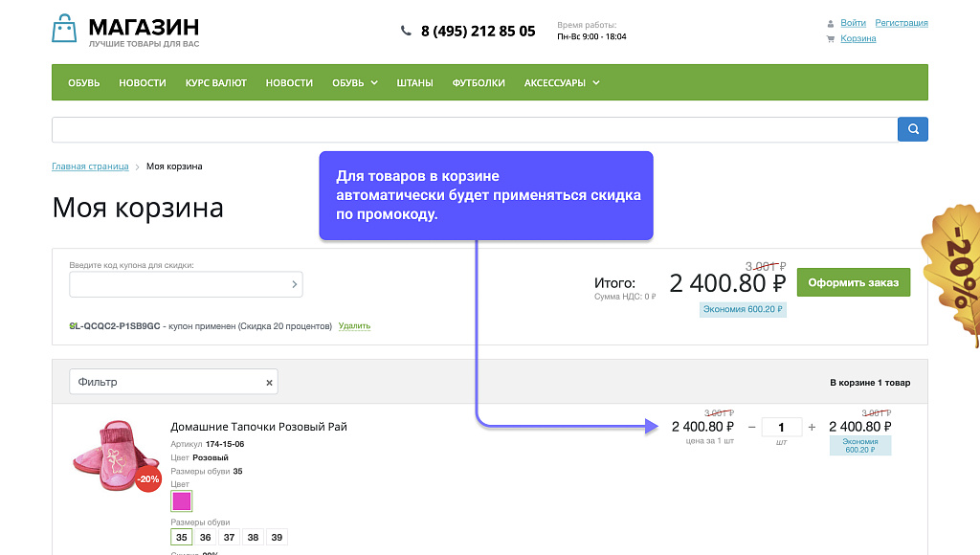
Task: Clear the Фильтр field with the x icon
Action: click(x=269, y=381)
